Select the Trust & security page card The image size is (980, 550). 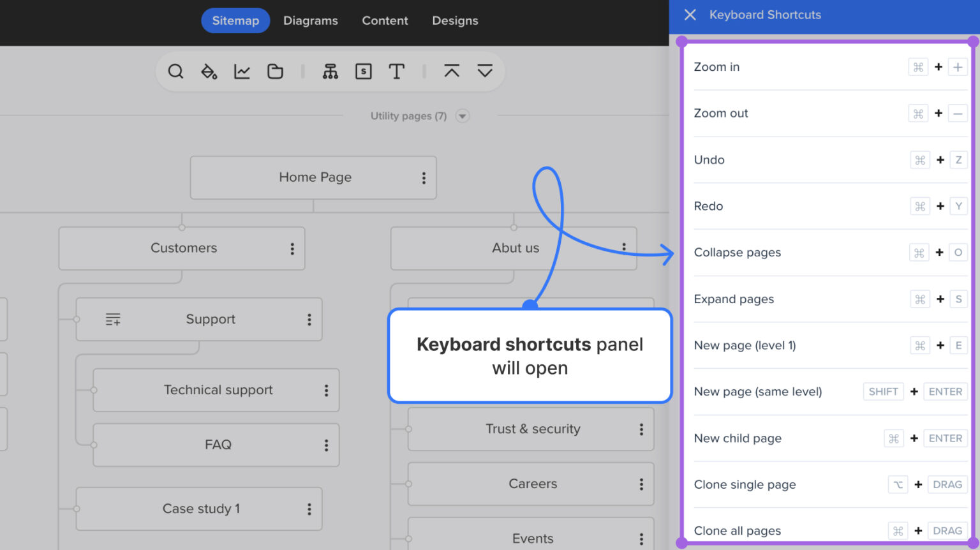[x=532, y=429]
